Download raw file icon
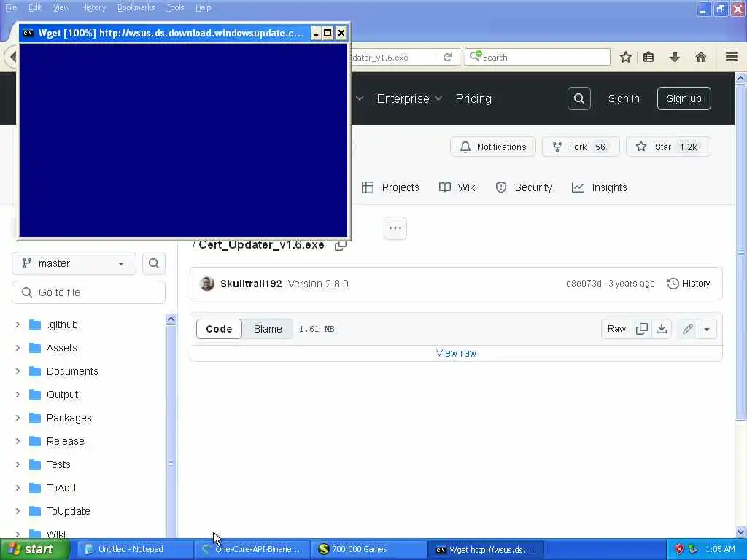Screen dimensions: 747x560 662,329
